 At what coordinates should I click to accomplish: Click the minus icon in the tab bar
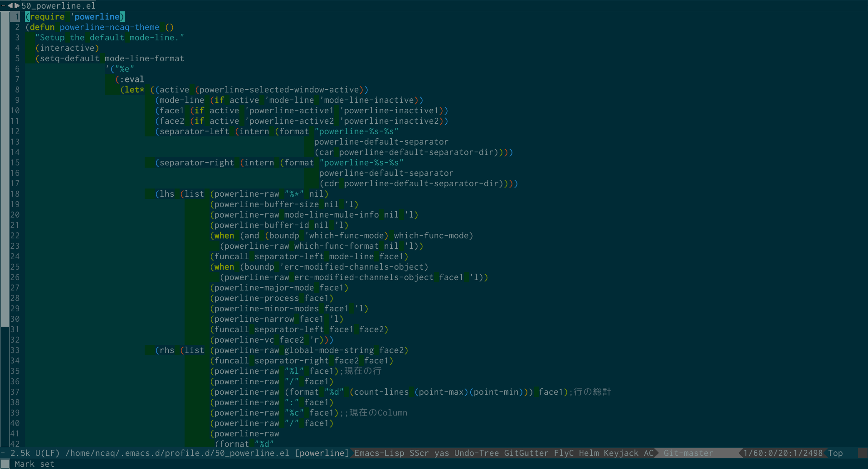pyautogui.click(x=4, y=5)
